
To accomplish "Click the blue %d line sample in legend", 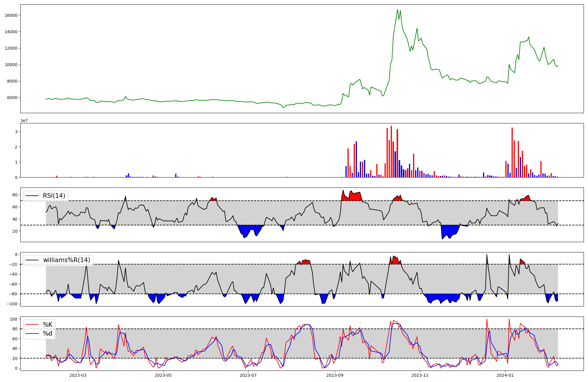I will click(32, 334).
